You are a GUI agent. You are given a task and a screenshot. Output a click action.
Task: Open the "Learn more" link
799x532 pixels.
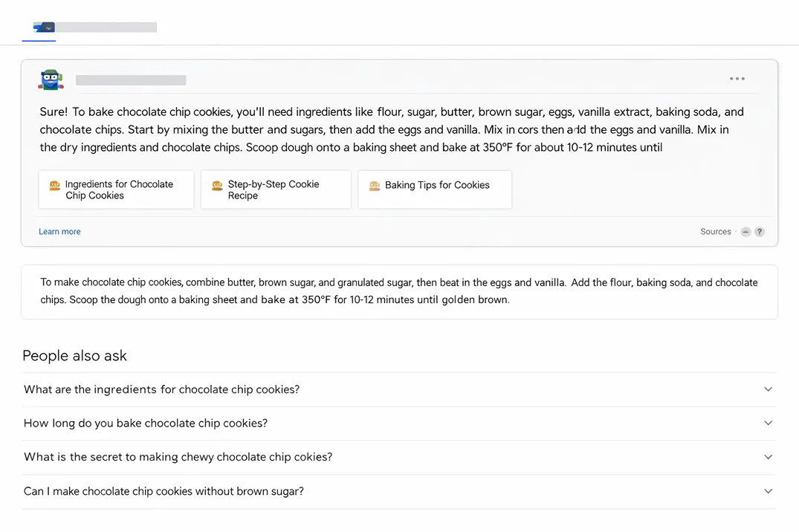point(59,231)
